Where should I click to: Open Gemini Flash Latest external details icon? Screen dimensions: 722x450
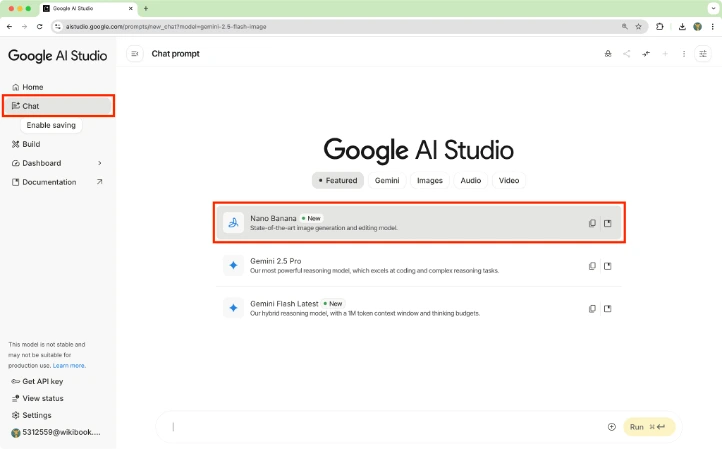point(607,309)
